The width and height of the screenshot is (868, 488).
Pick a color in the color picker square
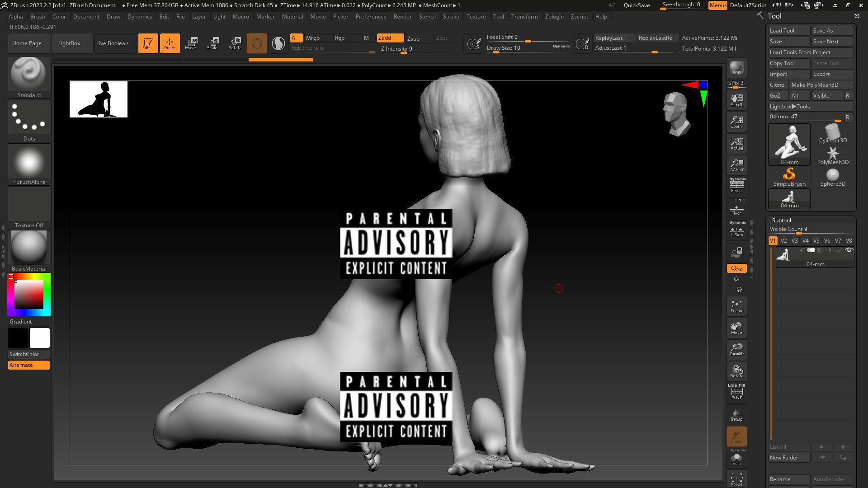click(29, 295)
